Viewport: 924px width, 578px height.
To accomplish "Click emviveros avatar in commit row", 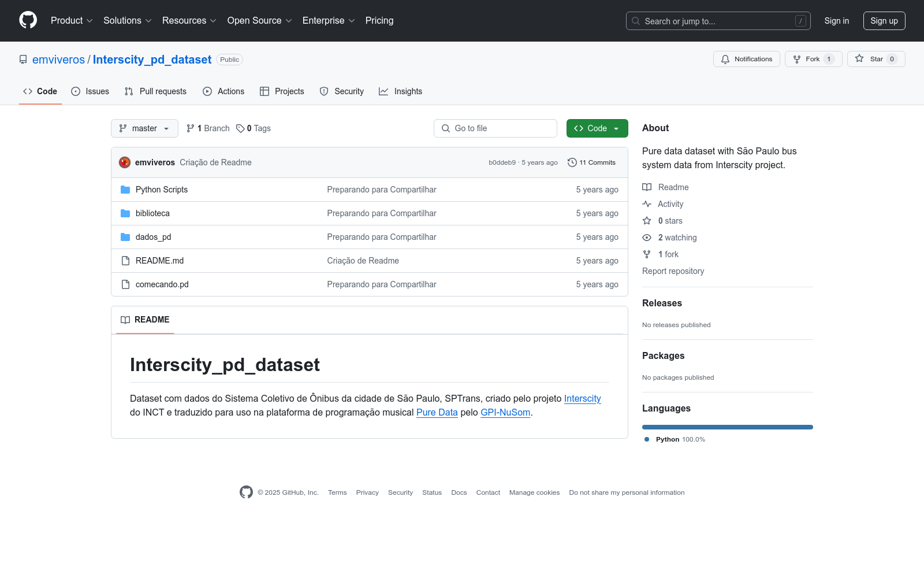I will click(125, 162).
